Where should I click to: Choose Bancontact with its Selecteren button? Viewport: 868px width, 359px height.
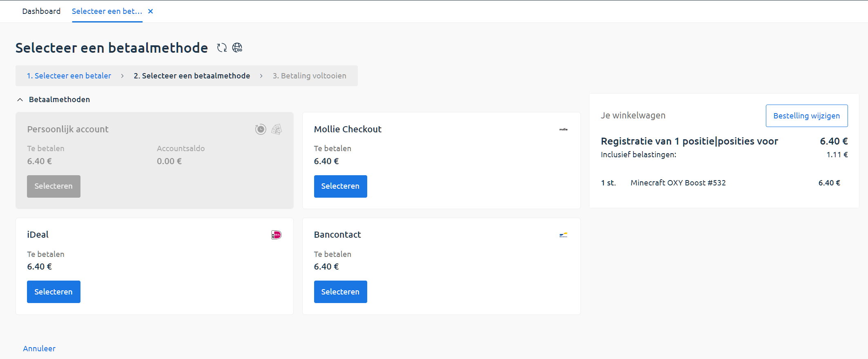pos(340,292)
